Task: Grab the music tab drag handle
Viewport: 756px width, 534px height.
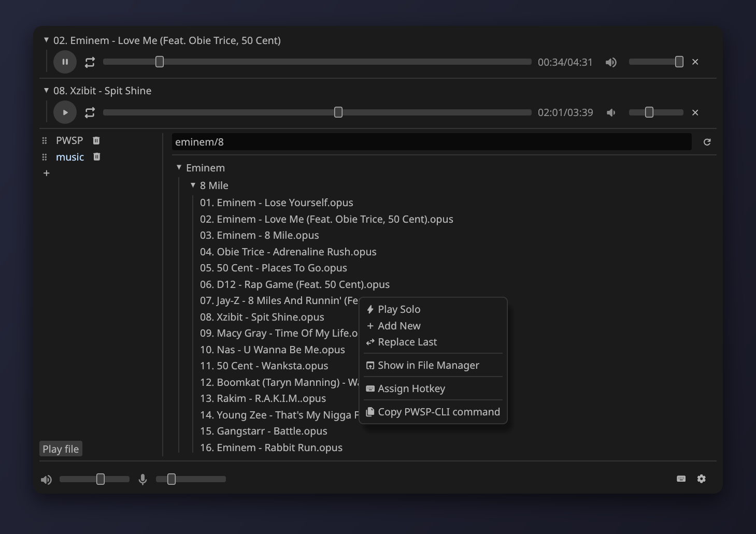Action: 45,157
